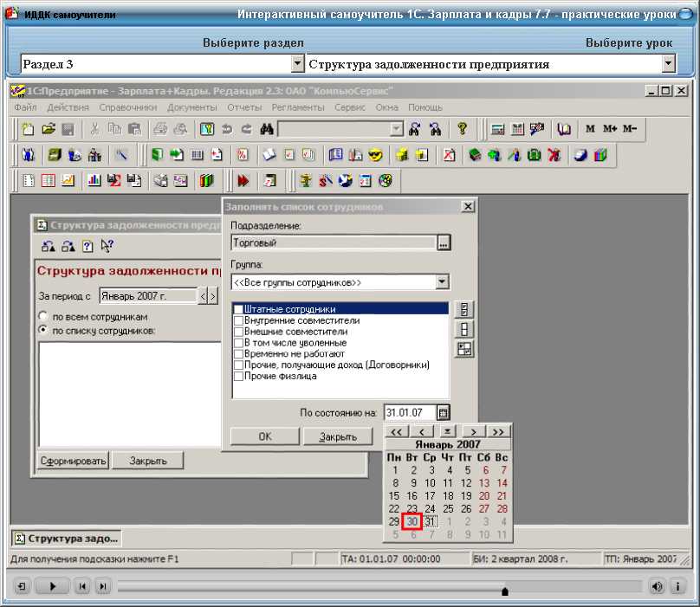Click the M- memory subtract button
Image resolution: width=700 pixels, height=607 pixels.
point(630,129)
